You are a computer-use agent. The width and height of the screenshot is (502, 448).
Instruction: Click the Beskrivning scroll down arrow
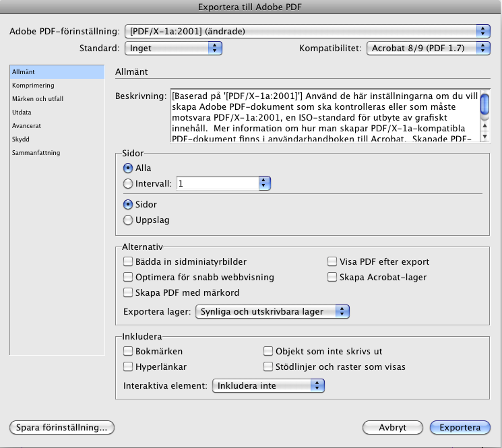pyautogui.click(x=485, y=136)
